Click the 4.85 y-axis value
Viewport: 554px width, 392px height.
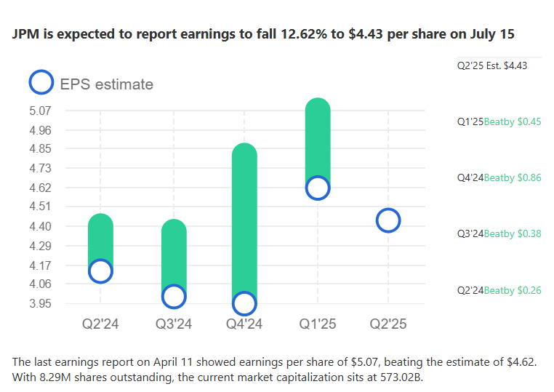[x=40, y=148]
